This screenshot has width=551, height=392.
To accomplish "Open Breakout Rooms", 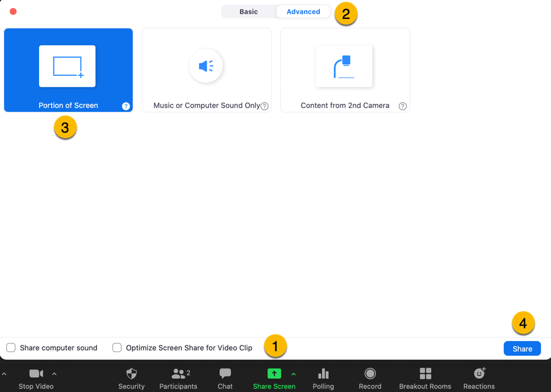I will (x=425, y=374).
